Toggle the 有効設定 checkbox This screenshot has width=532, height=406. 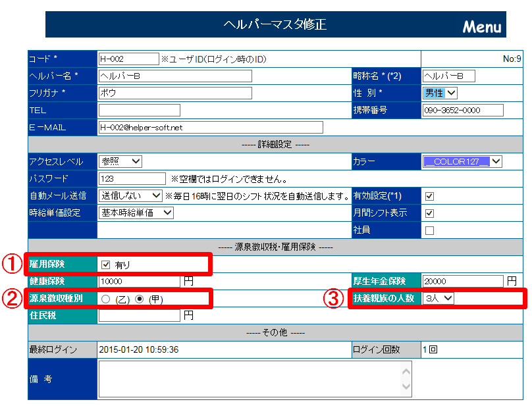pos(429,196)
